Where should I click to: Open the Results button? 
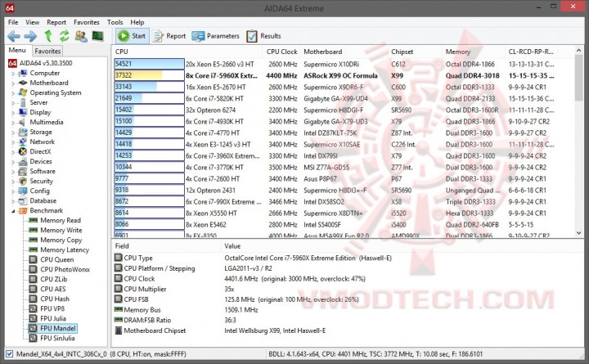point(263,36)
